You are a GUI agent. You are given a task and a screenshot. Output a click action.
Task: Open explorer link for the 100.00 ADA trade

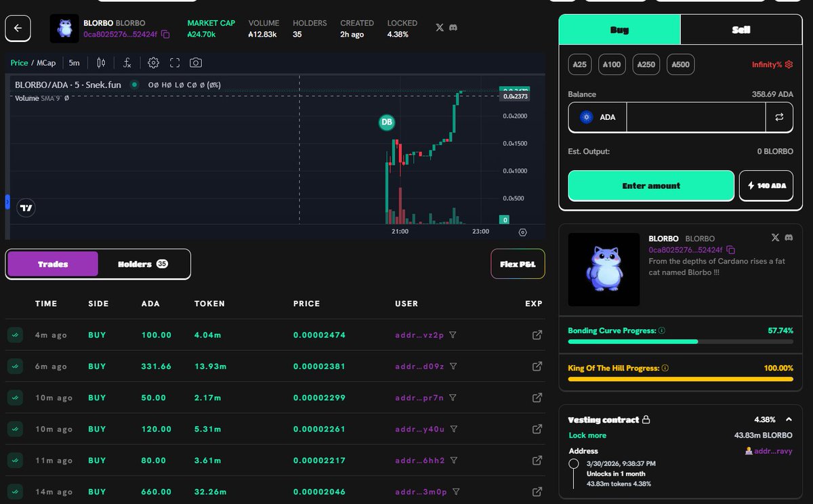point(537,335)
